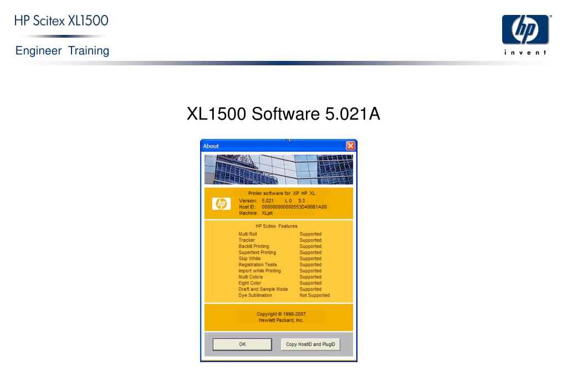Image resolution: width=567 pixels, height=392 pixels.
Task: Click the Supported status beside Multi Roll
Action: click(x=310, y=234)
